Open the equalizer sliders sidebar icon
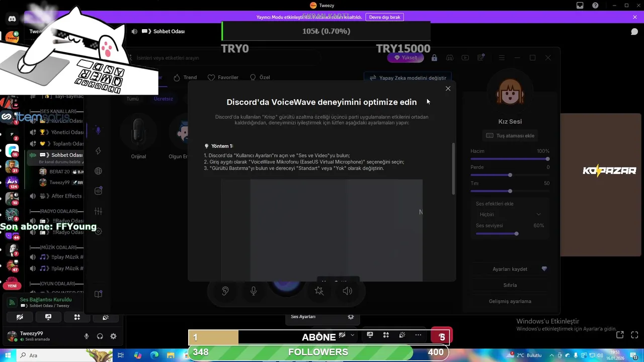Viewport: 644px width, 362px height. coord(98,211)
